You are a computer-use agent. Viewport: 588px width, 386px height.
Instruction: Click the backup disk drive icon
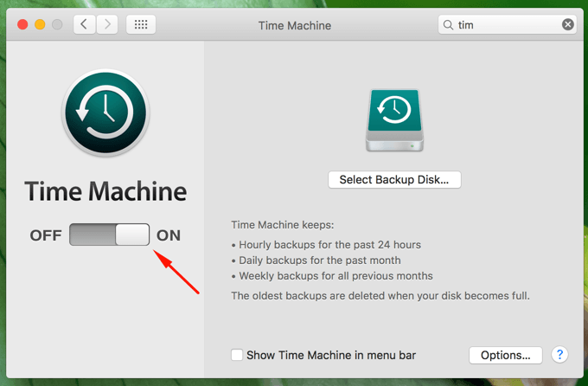(394, 120)
